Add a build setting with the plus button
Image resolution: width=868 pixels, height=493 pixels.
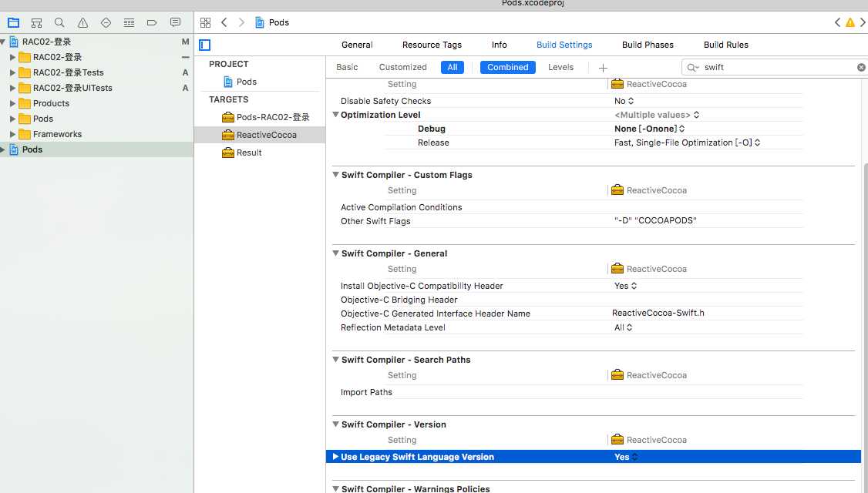point(603,68)
